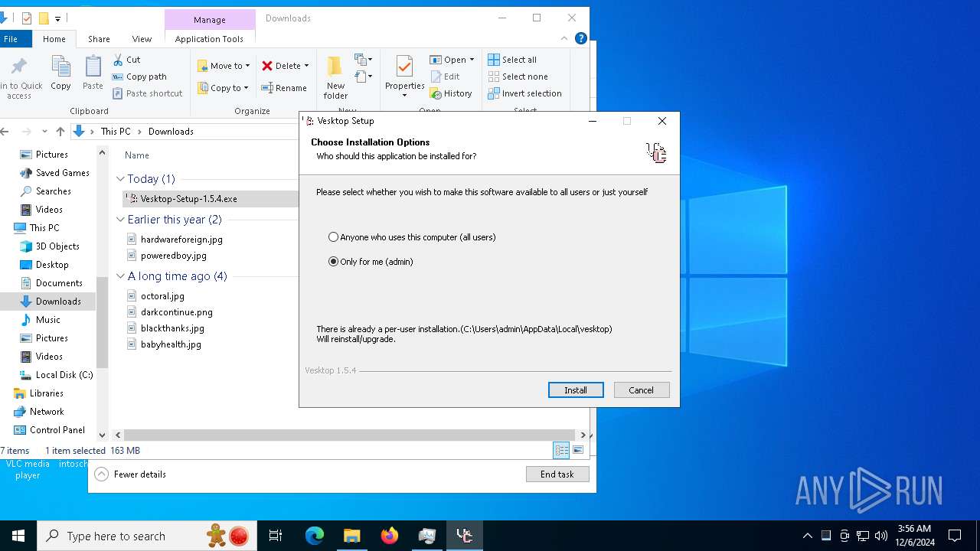Click the horizontal scrollbar in file list

349,435
